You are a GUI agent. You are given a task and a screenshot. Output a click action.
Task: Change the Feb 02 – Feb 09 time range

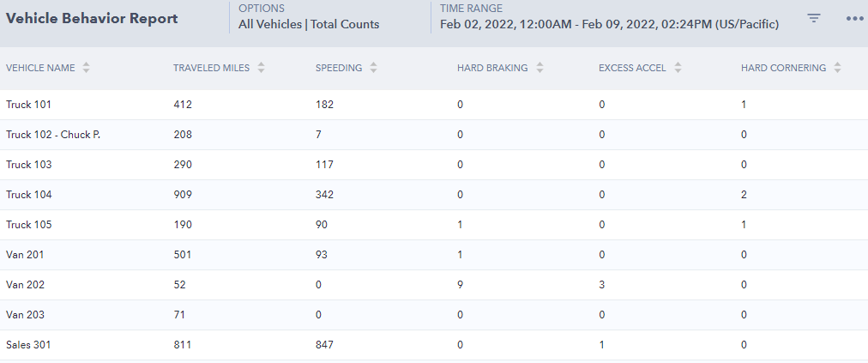click(x=610, y=24)
